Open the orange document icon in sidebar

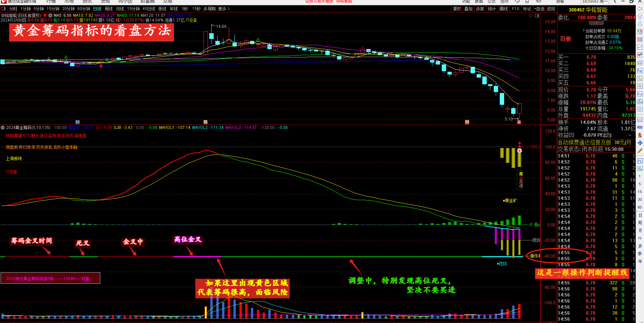640,86
